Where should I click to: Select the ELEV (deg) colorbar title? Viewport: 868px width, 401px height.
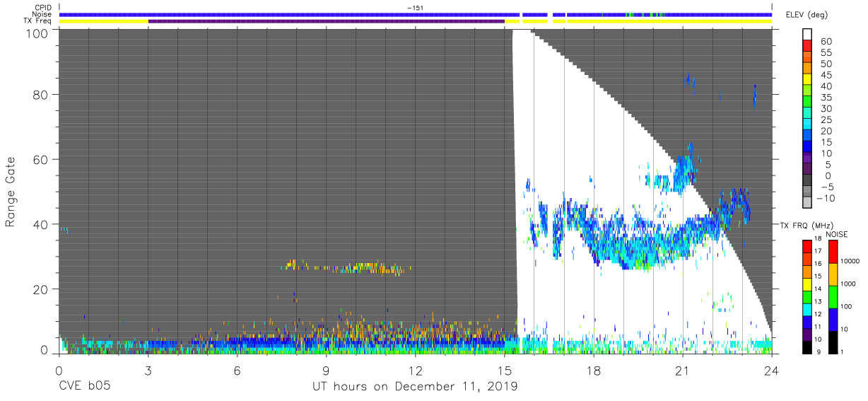coord(806,14)
